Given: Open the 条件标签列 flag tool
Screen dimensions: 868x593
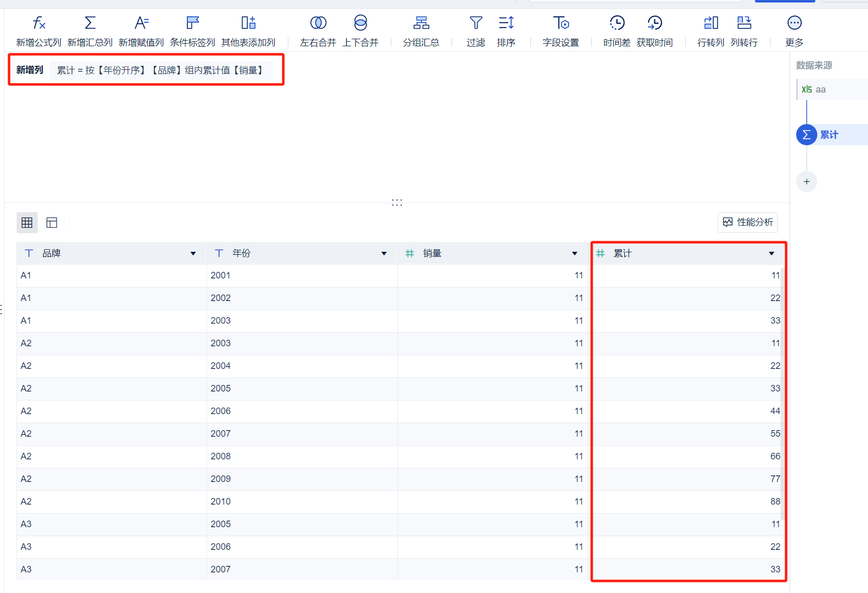Looking at the screenshot, I should click(x=192, y=31).
